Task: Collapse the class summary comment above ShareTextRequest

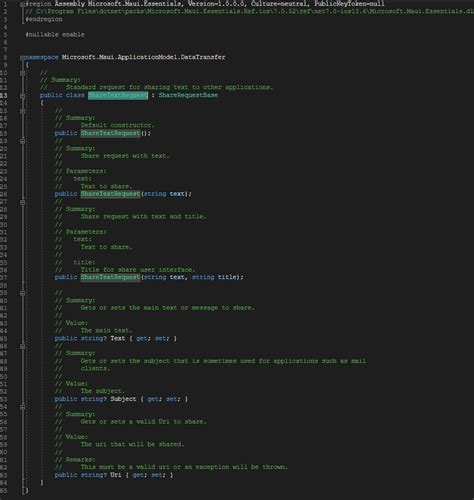Action: 22,73
